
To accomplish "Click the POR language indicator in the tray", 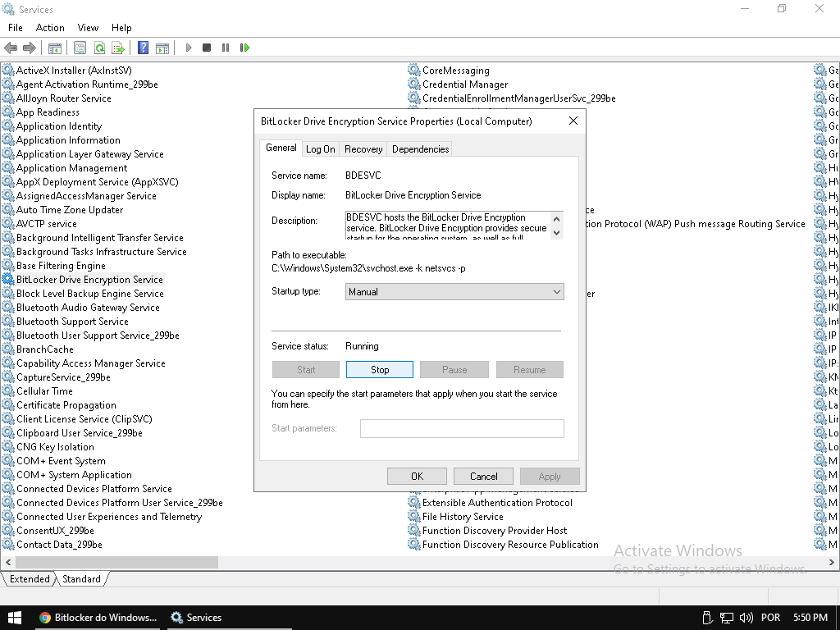I will (x=770, y=618).
